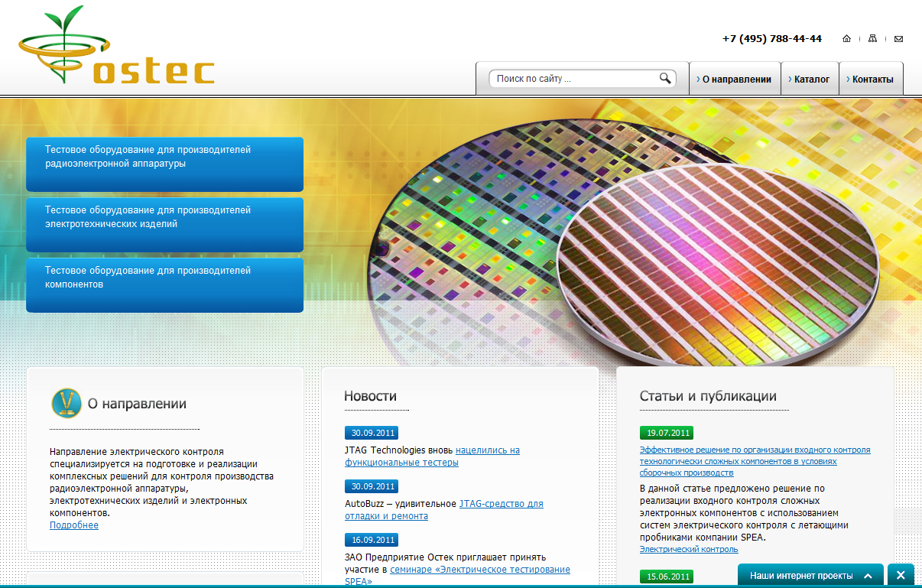The height and width of the screenshot is (588, 922).
Task: Open Эффективное решение по организации article link
Action: 755,461
